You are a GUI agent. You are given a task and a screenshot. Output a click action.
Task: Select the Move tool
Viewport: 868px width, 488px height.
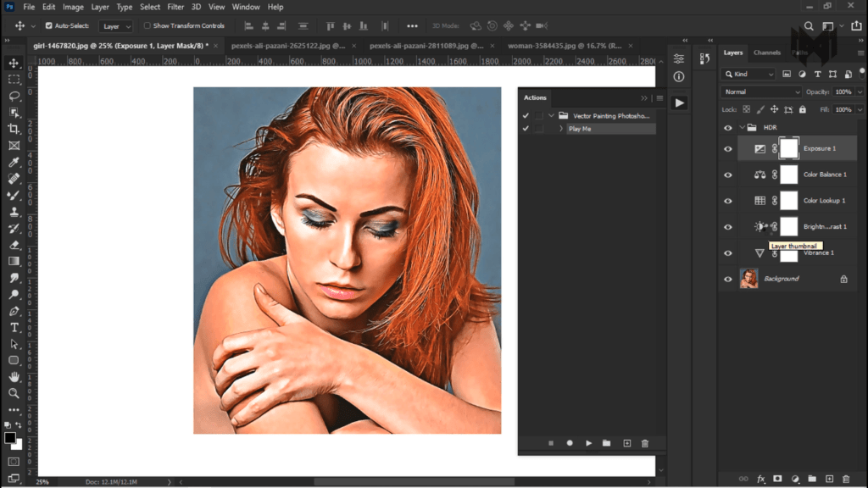click(x=14, y=63)
